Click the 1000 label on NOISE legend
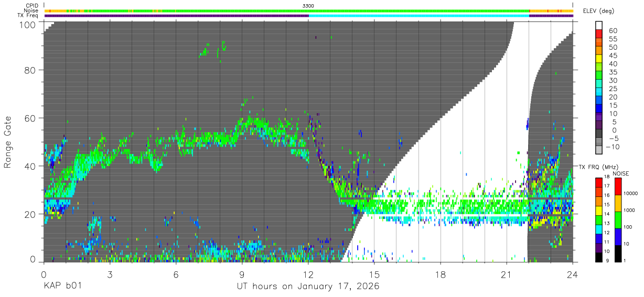Image resolution: width=644 pixels, height=297 pixels. (x=628, y=210)
